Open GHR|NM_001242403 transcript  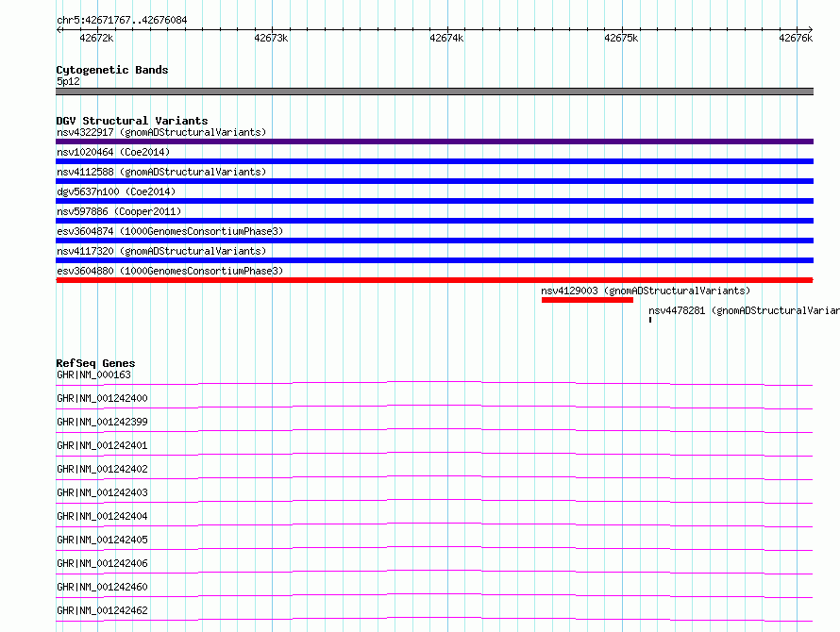click(102, 492)
